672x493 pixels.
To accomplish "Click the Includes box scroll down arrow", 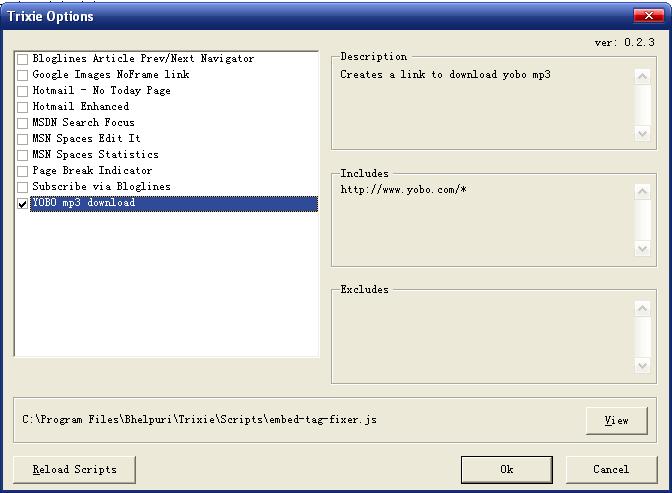I will pos(642,249).
